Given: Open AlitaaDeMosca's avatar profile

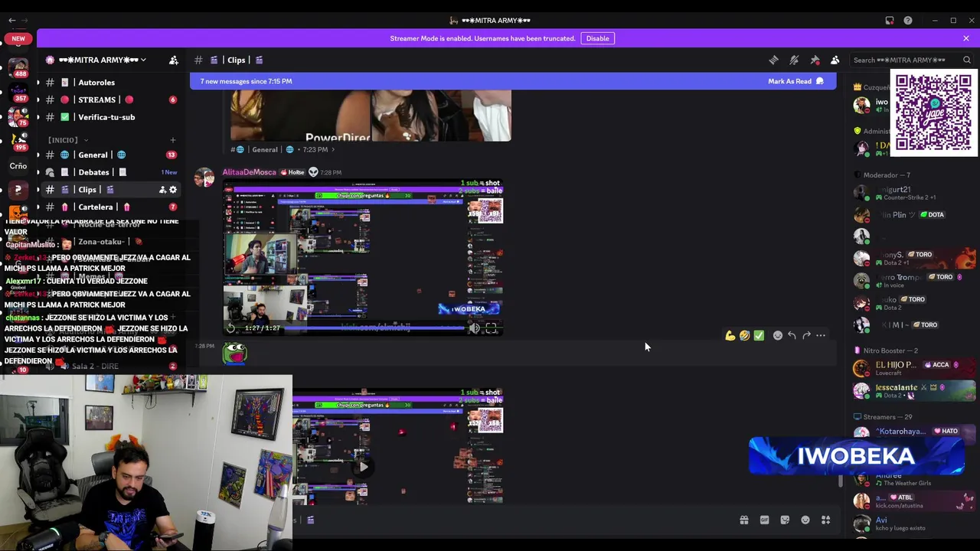Looking at the screenshot, I should (x=204, y=178).
